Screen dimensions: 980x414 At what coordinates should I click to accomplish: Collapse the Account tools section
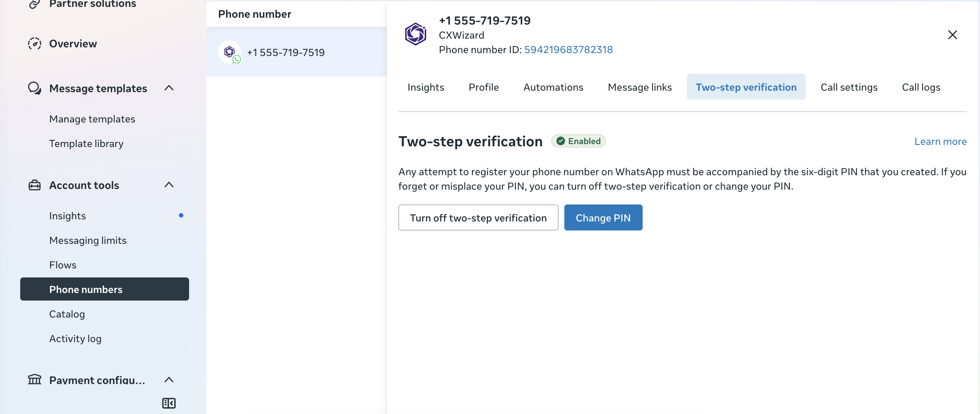[169, 185]
